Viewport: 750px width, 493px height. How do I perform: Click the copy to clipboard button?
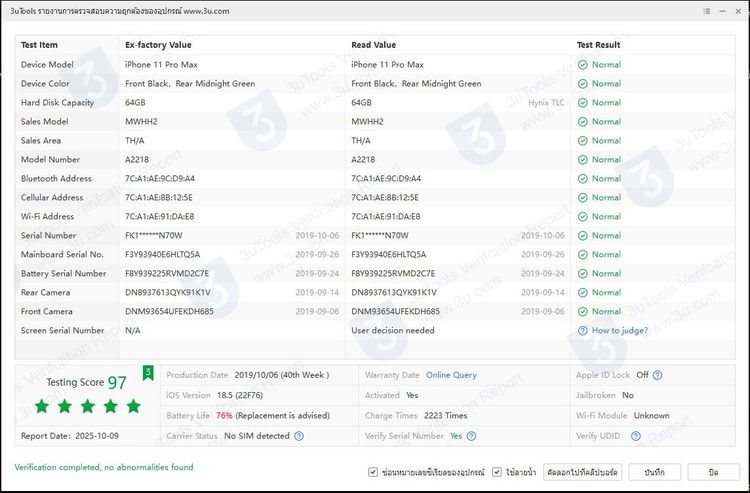[582, 472]
